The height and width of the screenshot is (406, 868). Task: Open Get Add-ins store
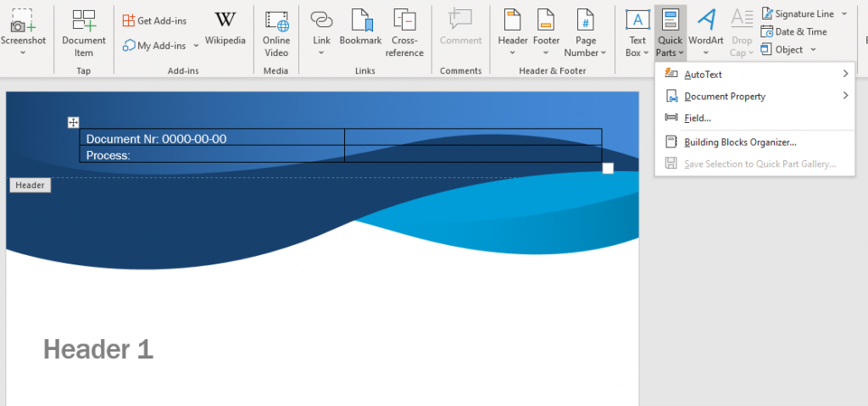[x=154, y=20]
